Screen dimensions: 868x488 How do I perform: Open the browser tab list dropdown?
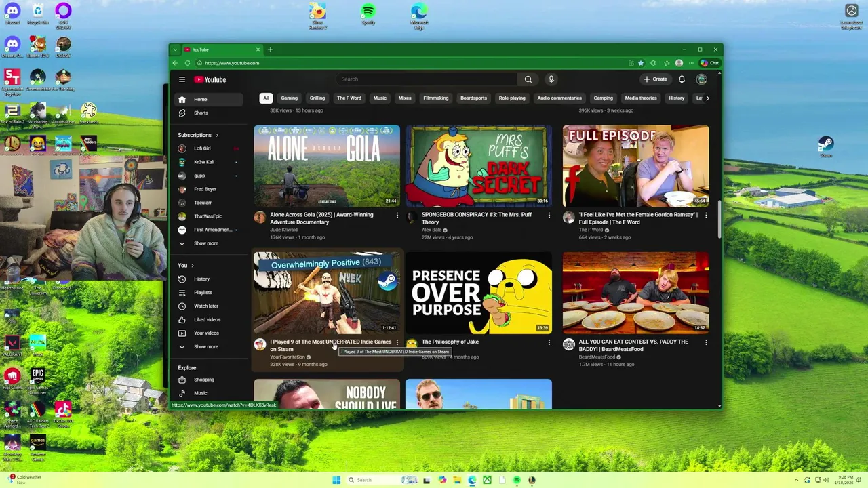click(175, 49)
